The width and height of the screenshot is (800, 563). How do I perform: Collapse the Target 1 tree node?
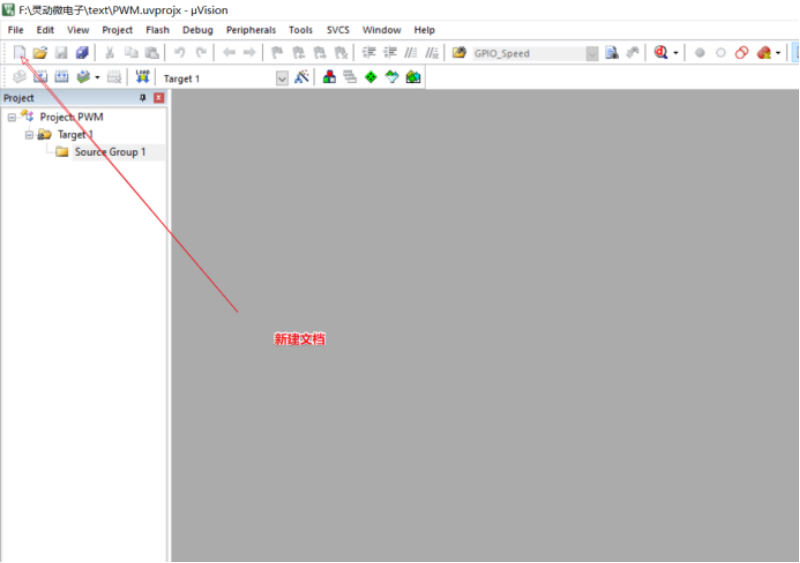tap(29, 135)
